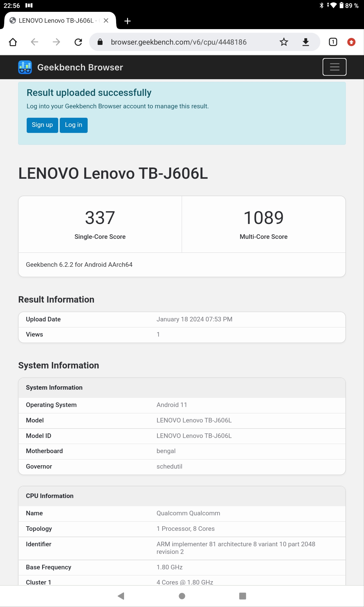Viewport: 364px width, 607px height.
Task: Tap the browser home icon
Action: pos(13,42)
